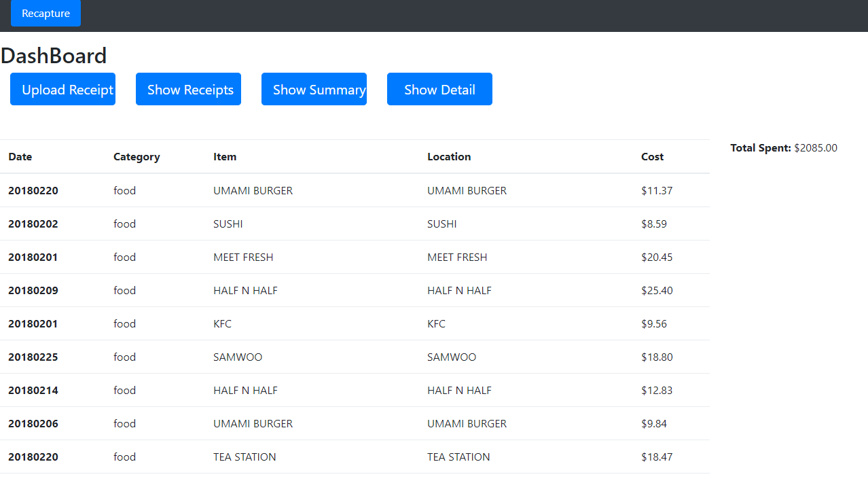
Task: Click the $8.59 cost cell
Action: click(654, 224)
